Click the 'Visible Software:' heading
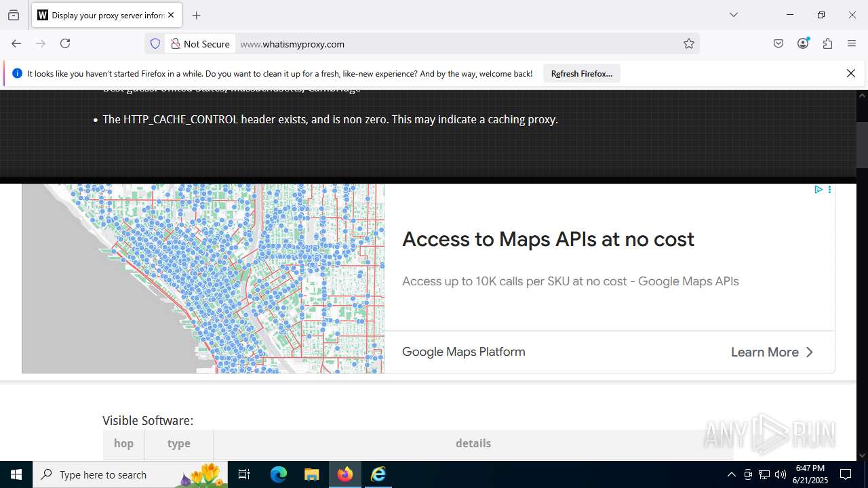The image size is (868, 488). click(148, 421)
